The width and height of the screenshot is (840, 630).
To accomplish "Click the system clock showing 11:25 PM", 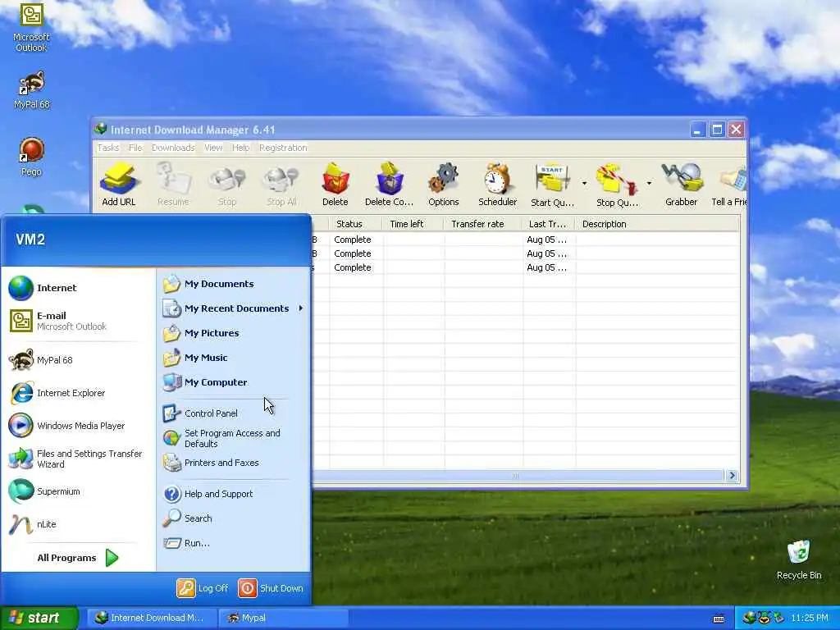I will pos(810,619).
